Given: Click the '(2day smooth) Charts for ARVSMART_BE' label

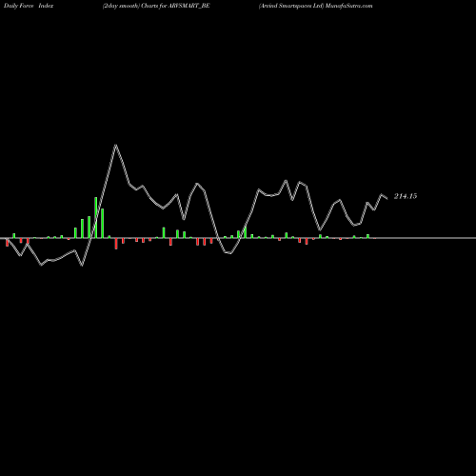Looking at the screenshot, I should (156, 6).
